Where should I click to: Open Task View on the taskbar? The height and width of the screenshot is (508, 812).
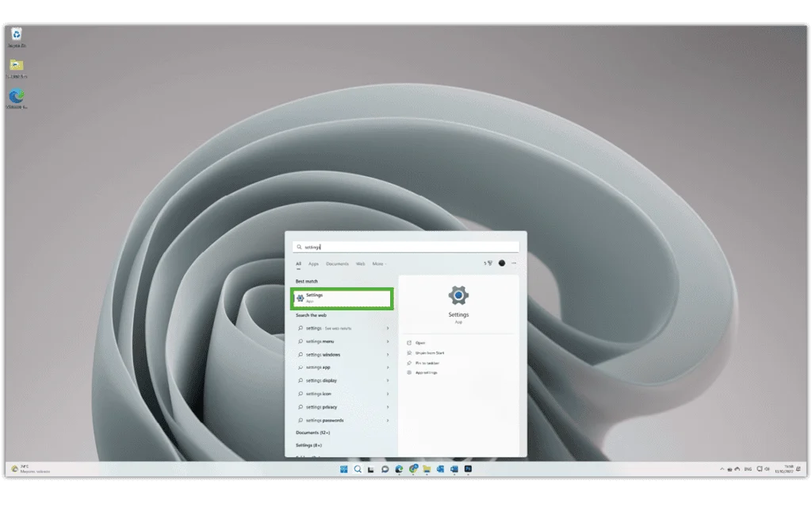pyautogui.click(x=371, y=470)
